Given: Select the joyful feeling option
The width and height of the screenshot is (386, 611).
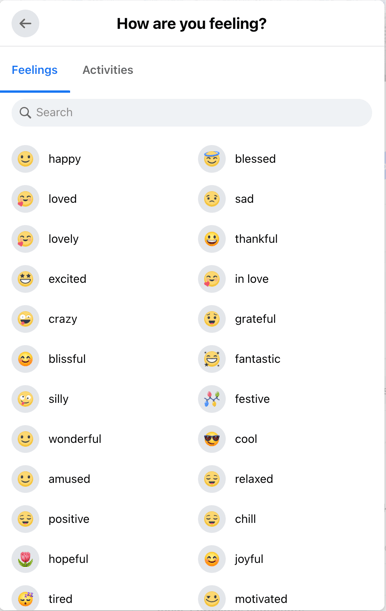Looking at the screenshot, I should tap(284, 559).
